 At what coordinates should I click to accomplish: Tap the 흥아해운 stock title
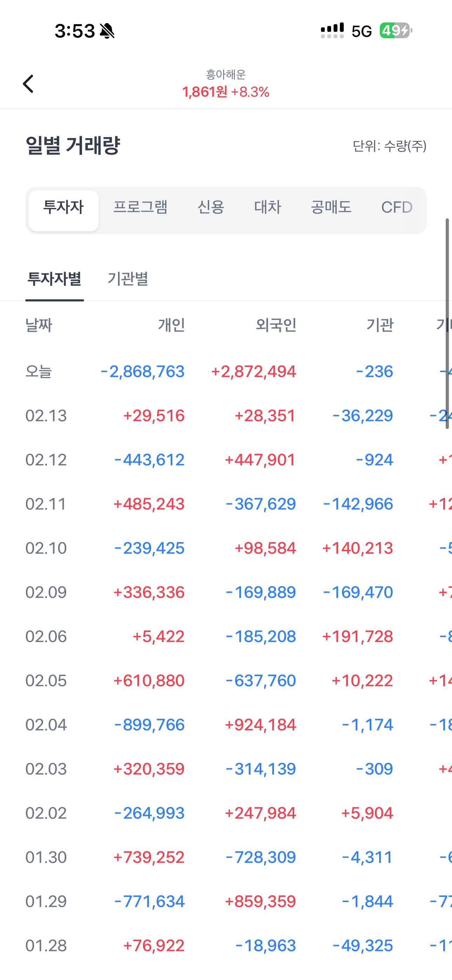[x=226, y=75]
